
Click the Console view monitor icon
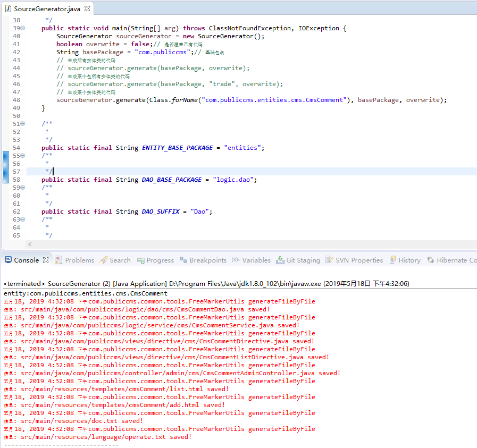pos(8,260)
